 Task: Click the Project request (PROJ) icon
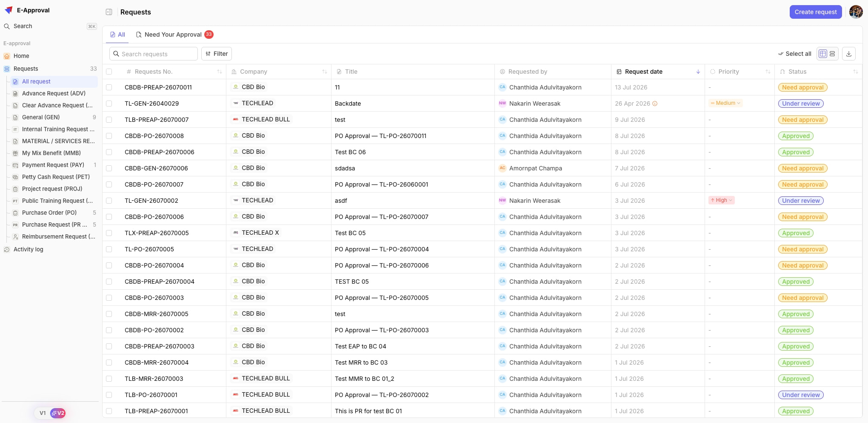(15, 189)
